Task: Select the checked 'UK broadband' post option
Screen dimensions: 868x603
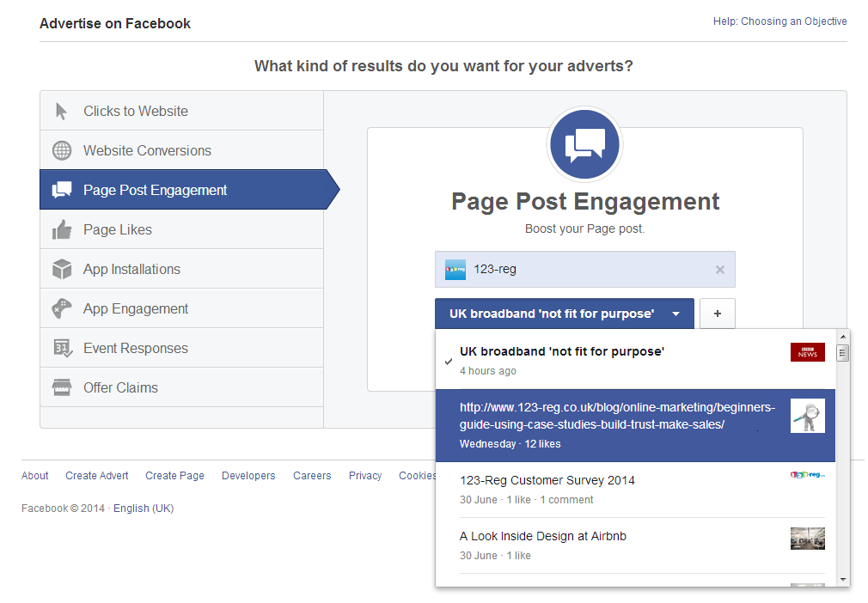Action: point(635,361)
